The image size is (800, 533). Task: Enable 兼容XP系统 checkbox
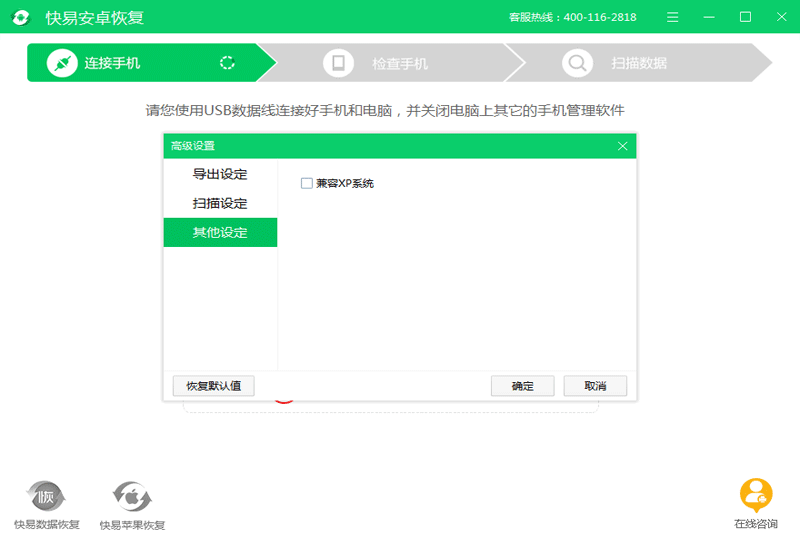click(x=307, y=183)
